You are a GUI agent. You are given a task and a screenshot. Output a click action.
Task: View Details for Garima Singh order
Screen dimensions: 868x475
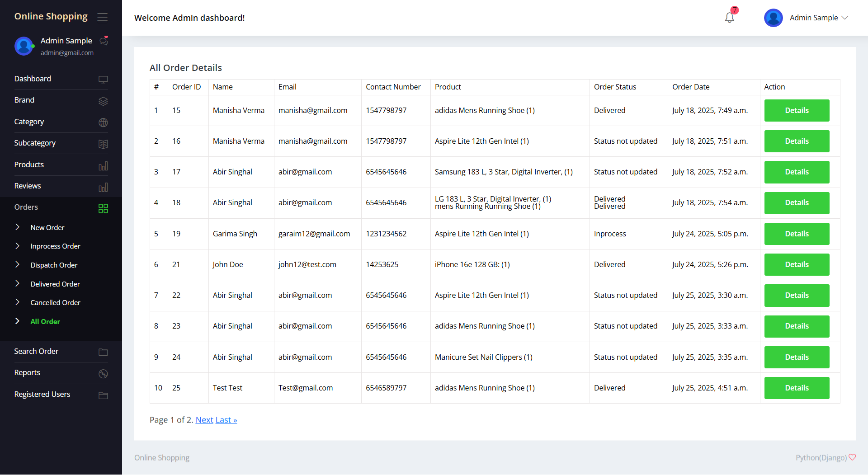797,234
